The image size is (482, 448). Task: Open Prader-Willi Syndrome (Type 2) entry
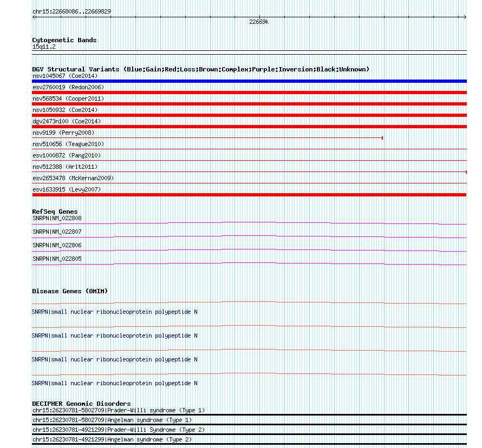coord(119,430)
